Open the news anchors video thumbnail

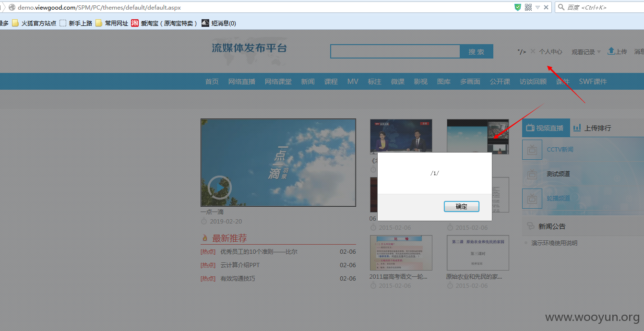coord(401,136)
